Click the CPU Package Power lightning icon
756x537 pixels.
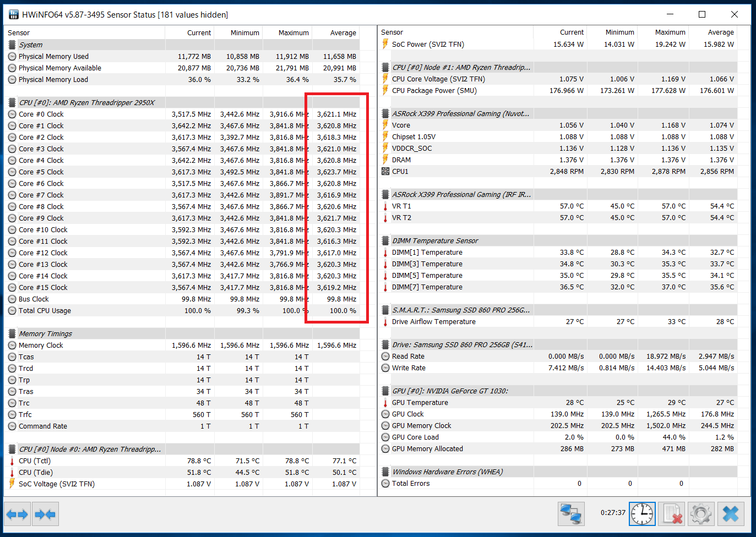385,90
